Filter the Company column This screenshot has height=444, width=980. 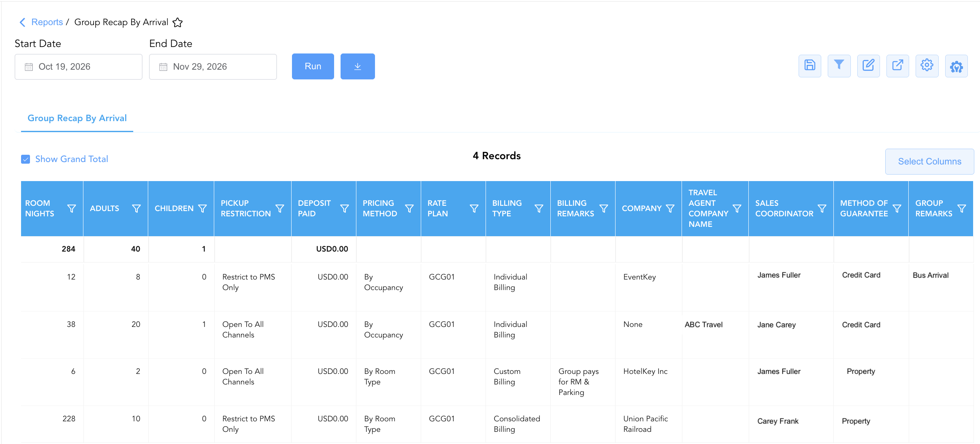click(x=670, y=208)
